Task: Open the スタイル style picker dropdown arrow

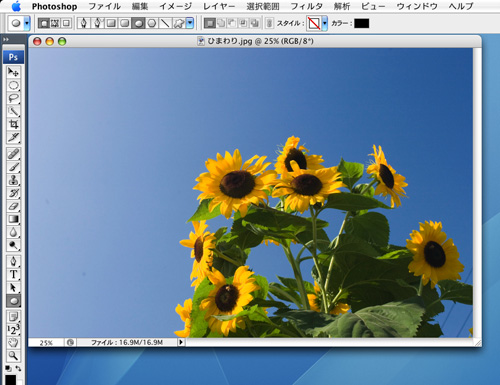Action: [324, 23]
